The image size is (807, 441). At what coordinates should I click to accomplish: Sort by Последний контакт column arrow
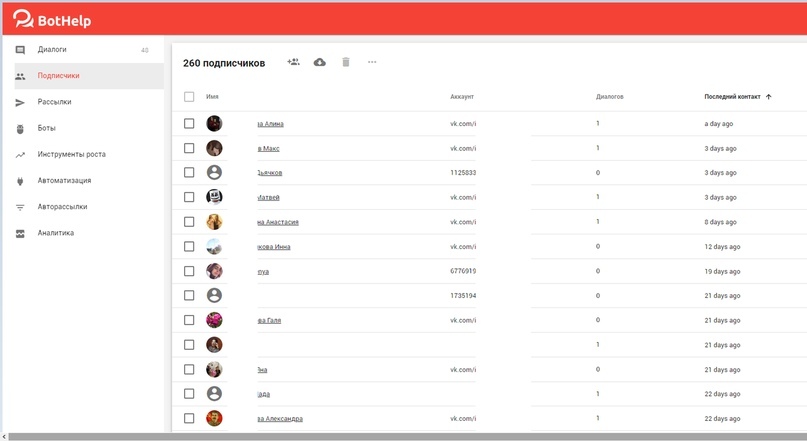(x=769, y=97)
